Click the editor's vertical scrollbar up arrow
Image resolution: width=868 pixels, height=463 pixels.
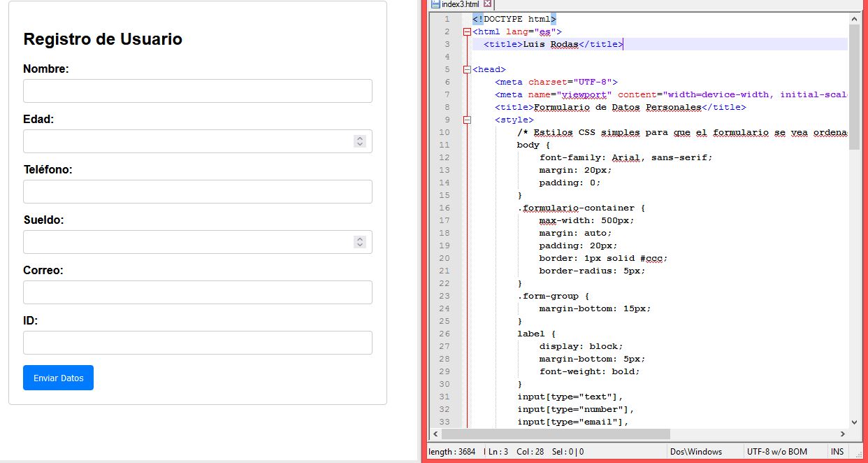854,19
